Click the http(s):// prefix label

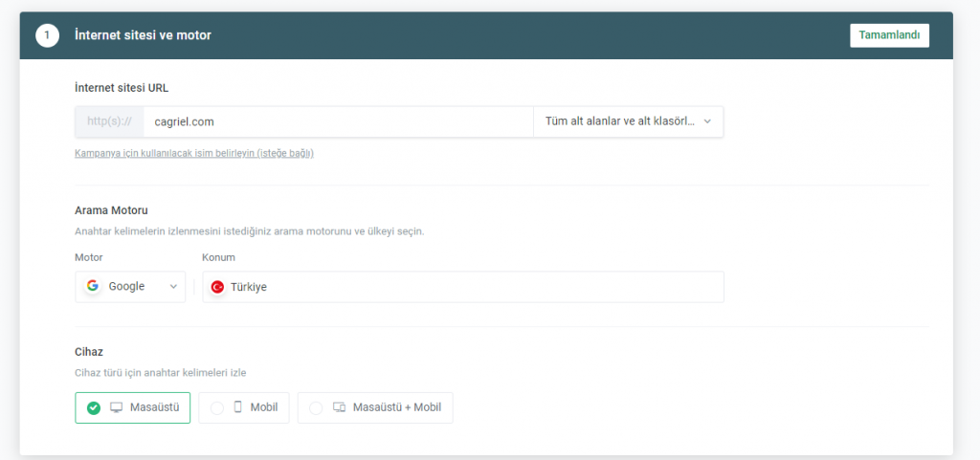click(109, 121)
